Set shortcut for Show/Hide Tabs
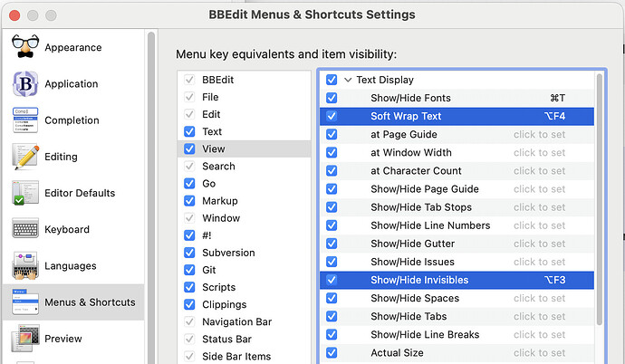Viewport: 625px width, 364px height. pyautogui.click(x=539, y=316)
